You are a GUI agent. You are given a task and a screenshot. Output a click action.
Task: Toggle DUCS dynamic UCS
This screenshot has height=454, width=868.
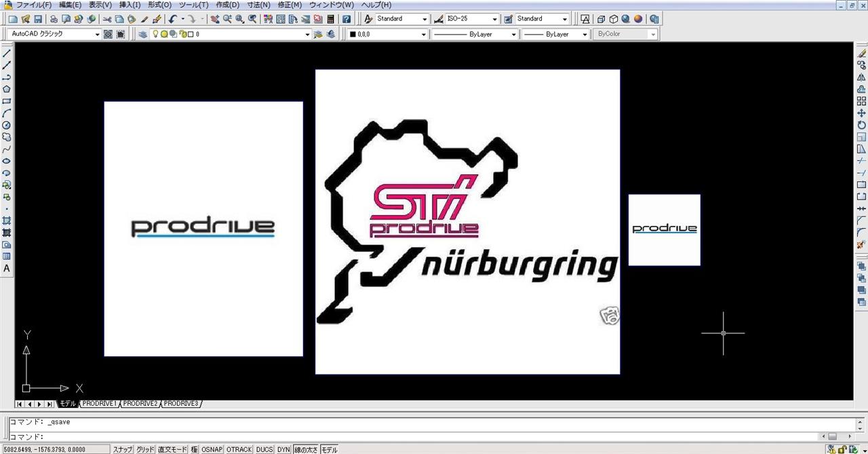(x=264, y=449)
